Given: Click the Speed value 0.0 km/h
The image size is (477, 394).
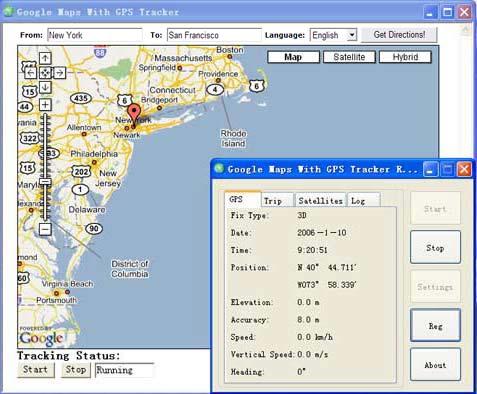Looking at the screenshot, I should coord(315,337).
